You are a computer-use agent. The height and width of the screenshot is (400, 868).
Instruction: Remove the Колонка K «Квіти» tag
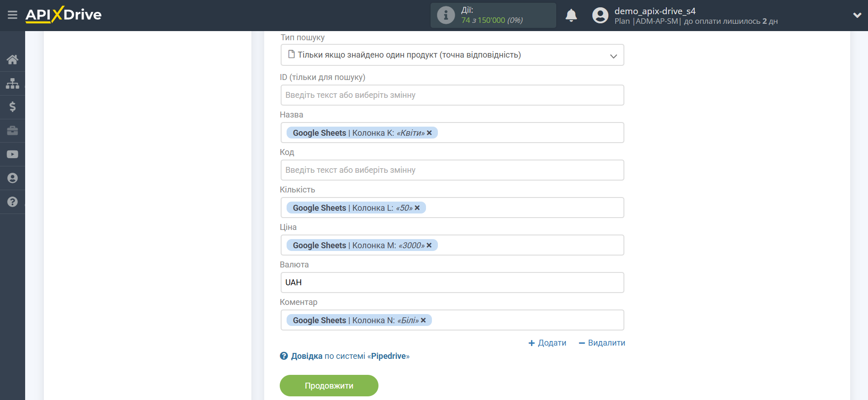click(429, 133)
